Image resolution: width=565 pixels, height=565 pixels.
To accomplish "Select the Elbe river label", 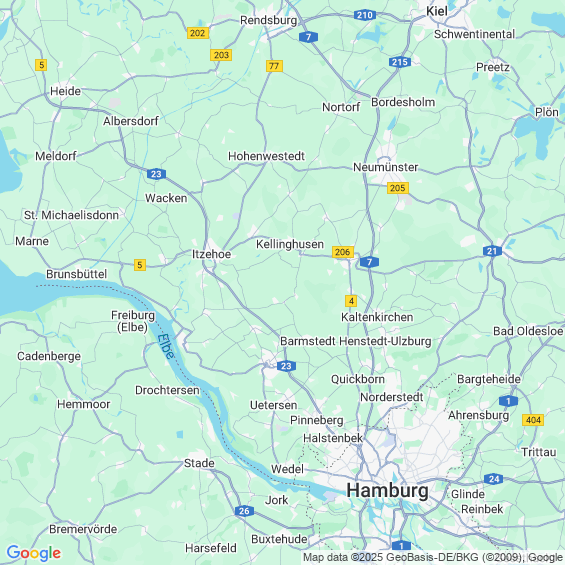I will 166,346.
